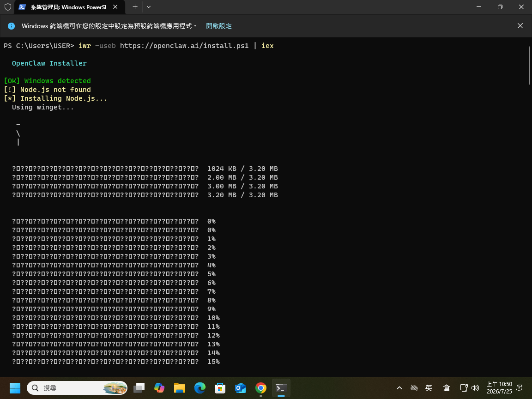This screenshot has width=532, height=399.
Task: Open the clock showing 上午 10:50
Action: point(499,388)
